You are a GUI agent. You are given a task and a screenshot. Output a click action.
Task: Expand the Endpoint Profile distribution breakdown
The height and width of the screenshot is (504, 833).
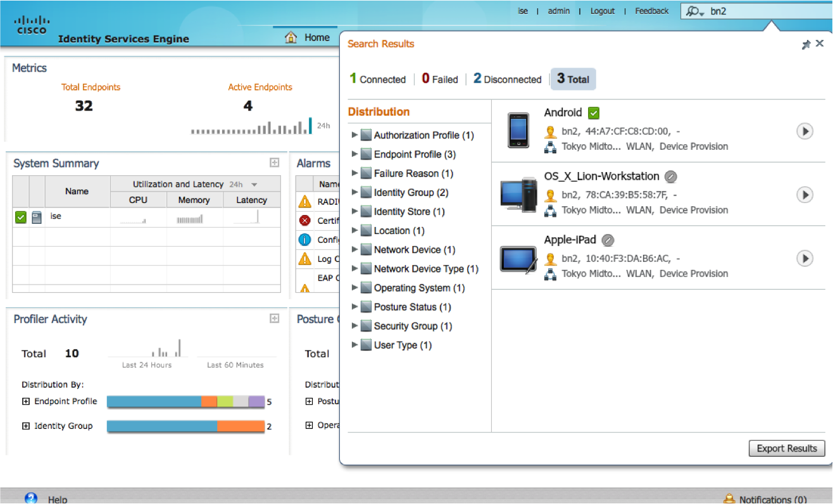click(x=26, y=402)
